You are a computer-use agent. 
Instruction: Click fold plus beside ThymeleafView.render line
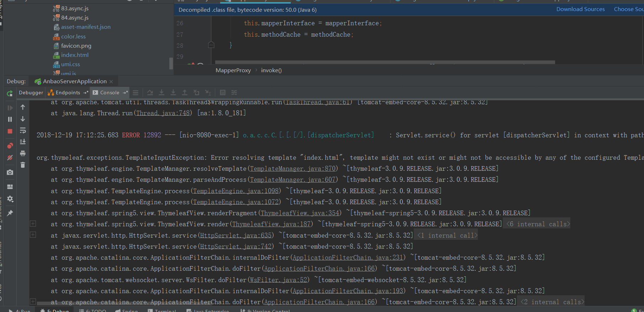pyautogui.click(x=33, y=224)
